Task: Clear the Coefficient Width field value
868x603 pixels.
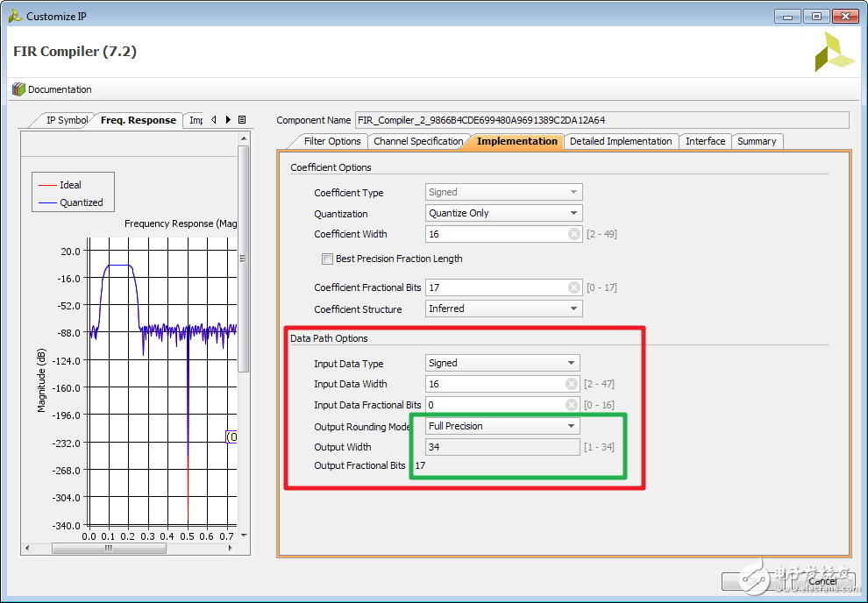Action: 573,234
